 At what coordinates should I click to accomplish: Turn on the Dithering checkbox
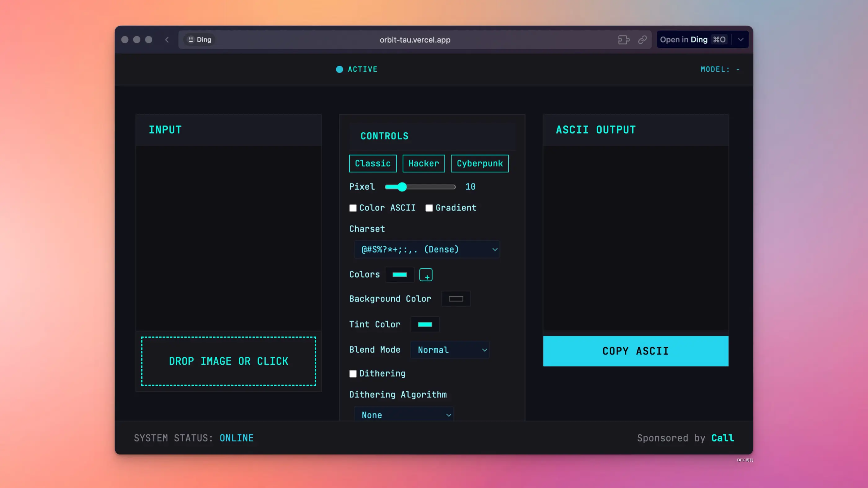pyautogui.click(x=353, y=374)
